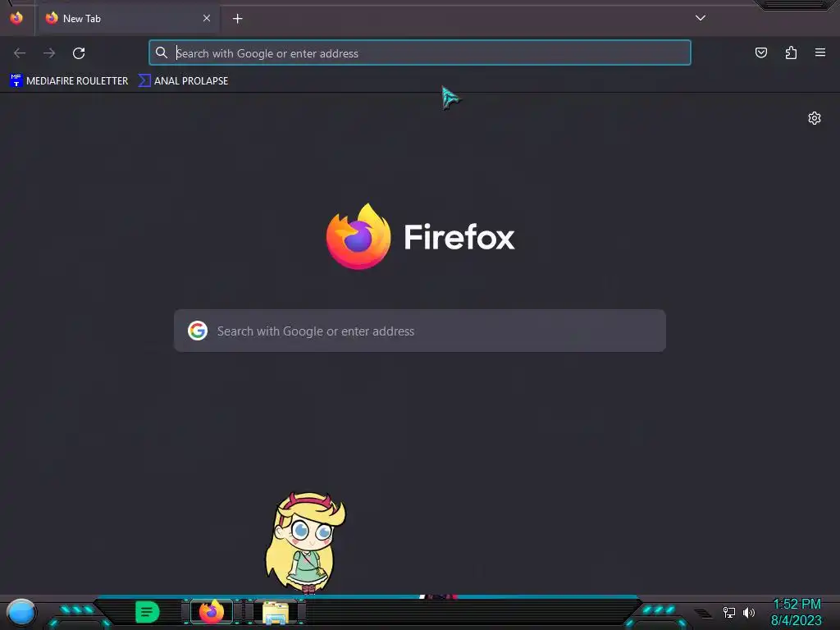Focus the URL address bar
The width and height of the screenshot is (840, 630).
tap(419, 52)
